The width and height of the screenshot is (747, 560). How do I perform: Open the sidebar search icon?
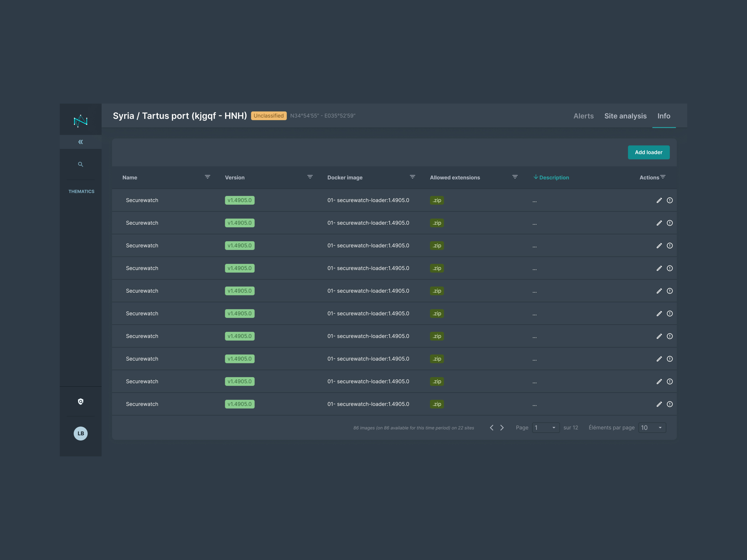(80, 164)
